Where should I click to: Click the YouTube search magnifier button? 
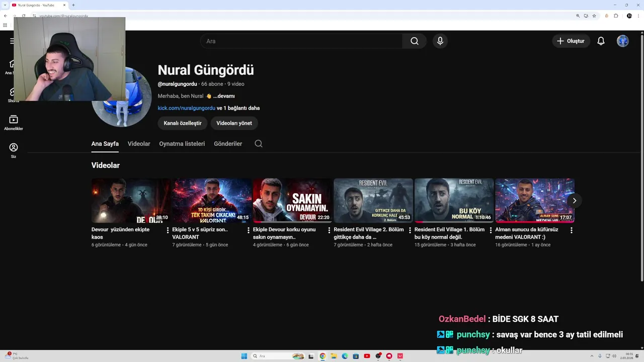coord(414,41)
